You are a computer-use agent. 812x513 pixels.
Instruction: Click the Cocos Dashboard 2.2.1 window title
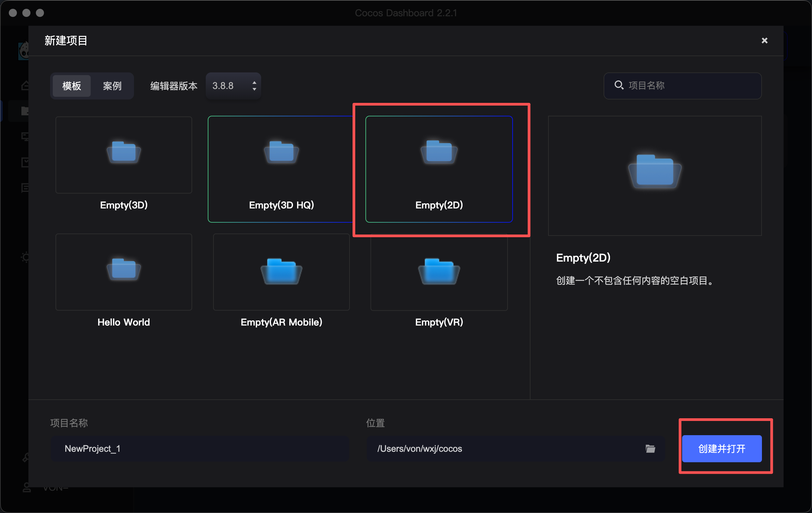pos(406,13)
